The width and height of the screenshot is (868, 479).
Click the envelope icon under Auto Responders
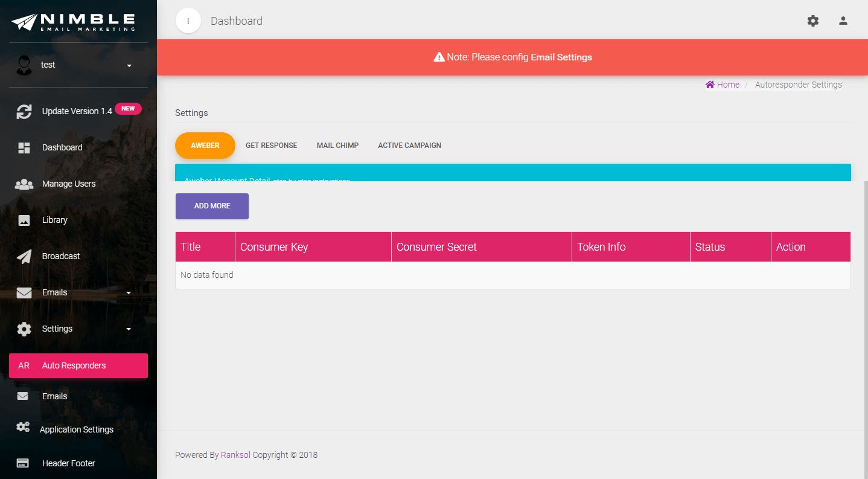[23, 396]
